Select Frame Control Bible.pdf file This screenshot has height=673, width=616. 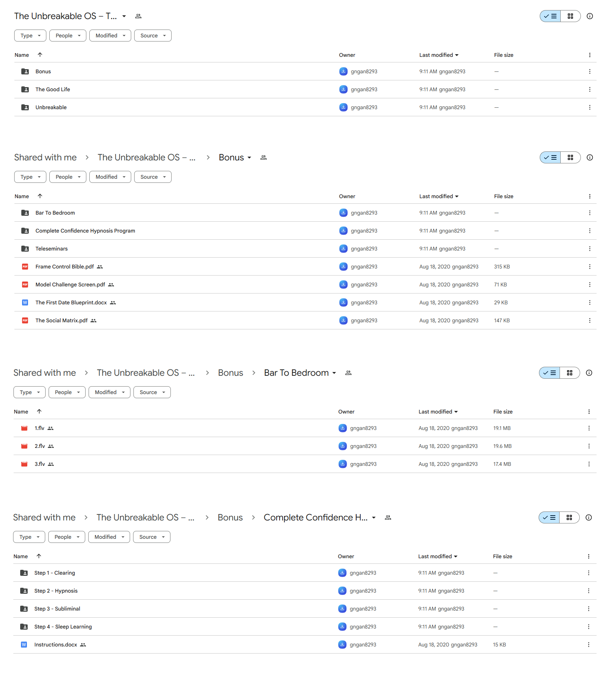pos(305,267)
